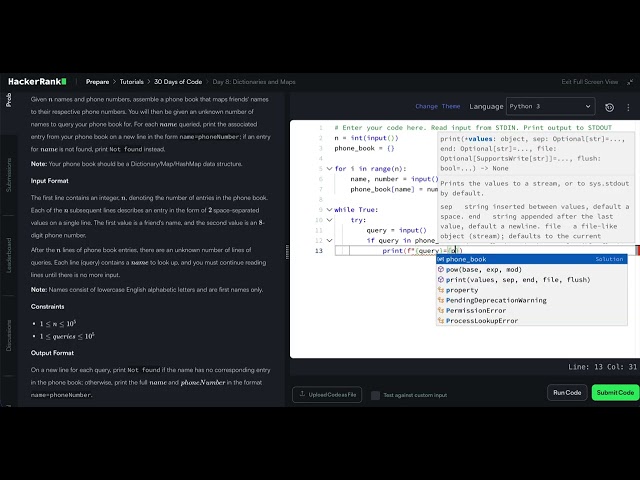The image size is (640, 480).
Task: Click the Run Code button
Action: coord(567,393)
